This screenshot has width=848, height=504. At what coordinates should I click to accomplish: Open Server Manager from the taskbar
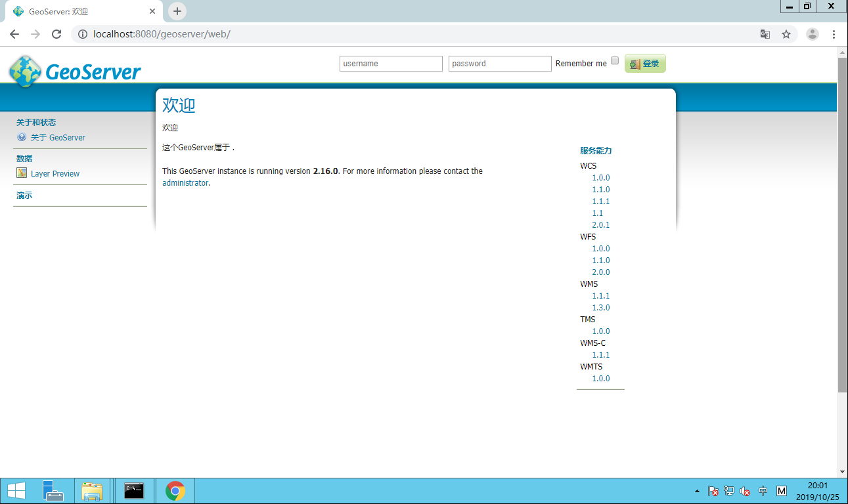tap(52, 491)
